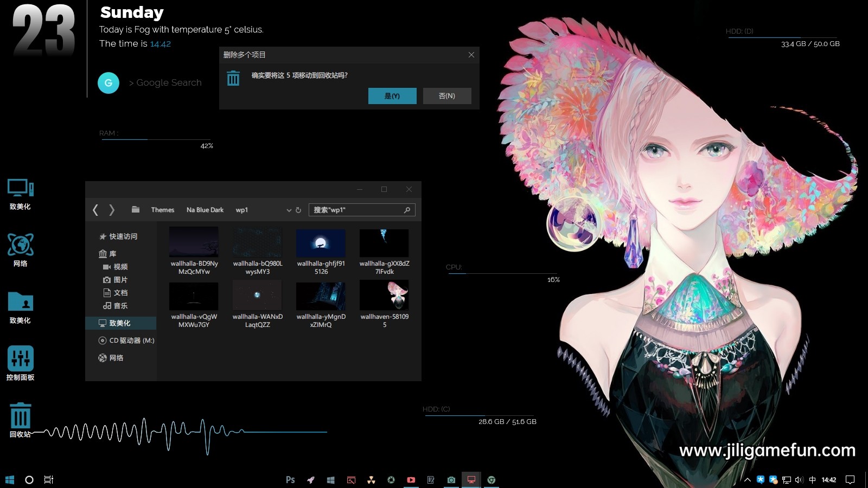Select the wallhalla-gXX8dZ7lFvdk thumbnail

[384, 243]
